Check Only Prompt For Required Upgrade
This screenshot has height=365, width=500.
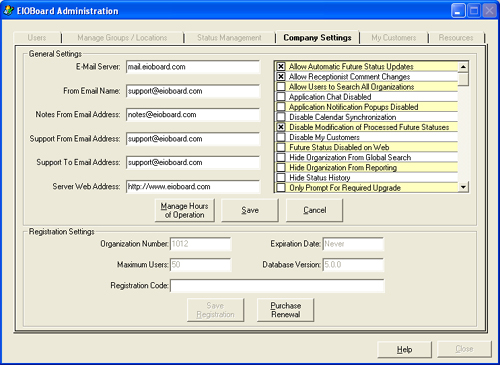(281, 188)
